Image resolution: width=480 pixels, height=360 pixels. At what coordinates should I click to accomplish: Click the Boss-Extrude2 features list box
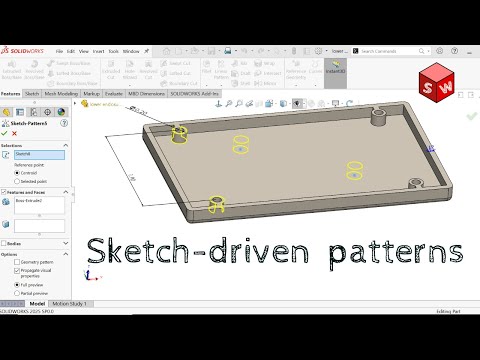tap(39, 205)
